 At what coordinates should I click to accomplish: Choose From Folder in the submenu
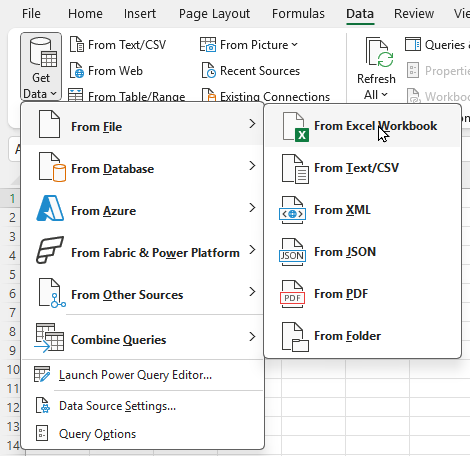point(363,336)
